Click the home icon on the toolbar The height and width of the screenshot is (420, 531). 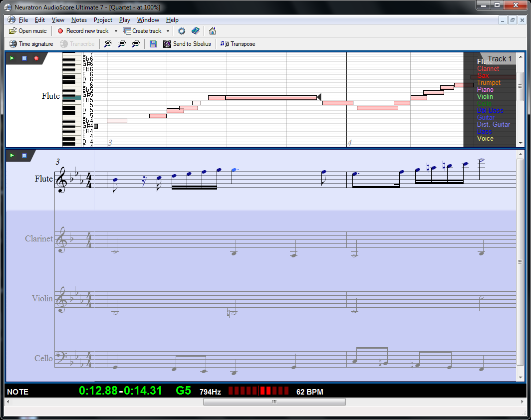click(212, 30)
